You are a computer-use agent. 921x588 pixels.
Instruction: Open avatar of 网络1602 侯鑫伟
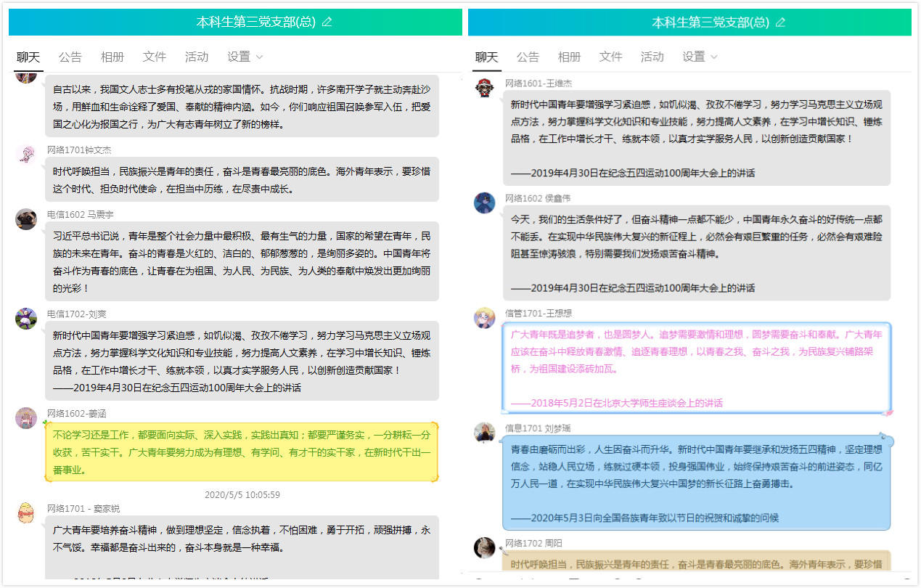[485, 203]
